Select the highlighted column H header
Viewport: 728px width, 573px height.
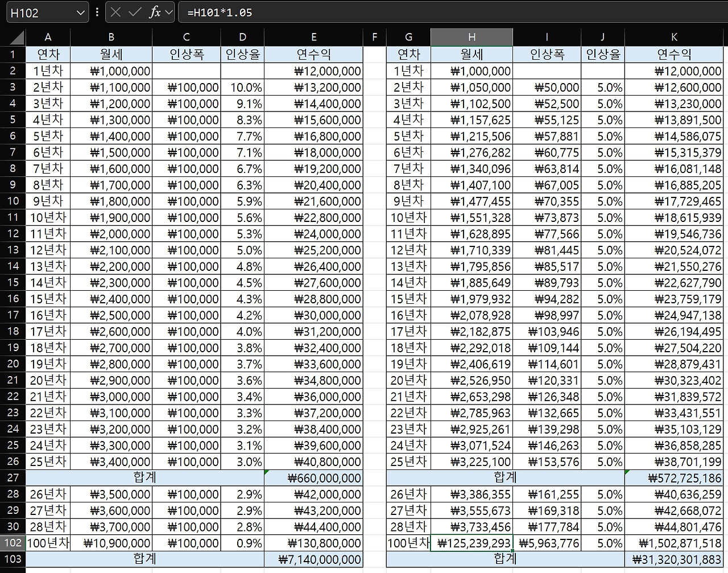click(x=471, y=38)
